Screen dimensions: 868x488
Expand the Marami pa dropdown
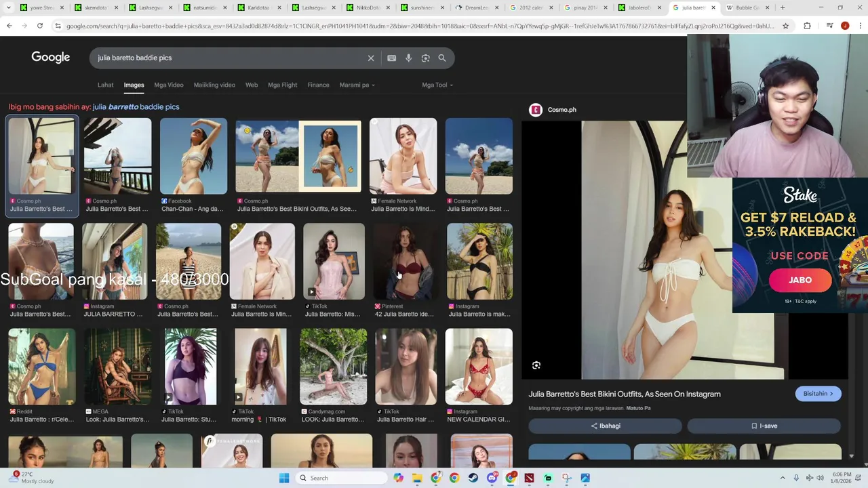357,85
